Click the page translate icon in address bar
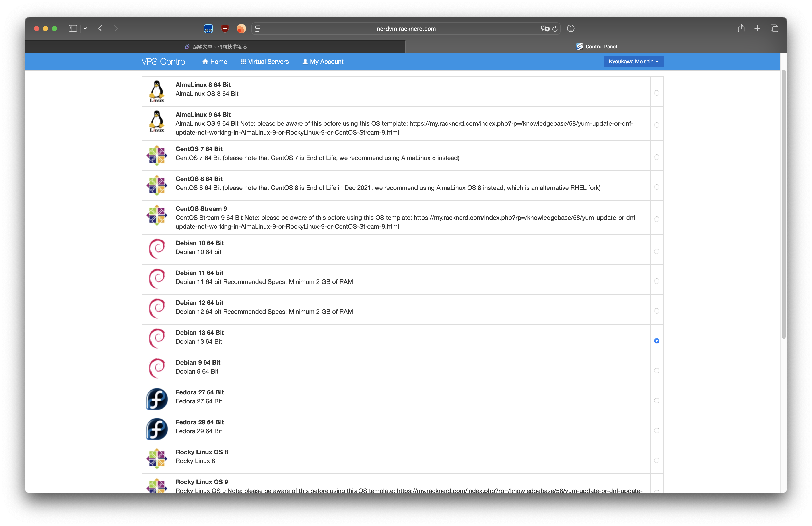 [545, 29]
